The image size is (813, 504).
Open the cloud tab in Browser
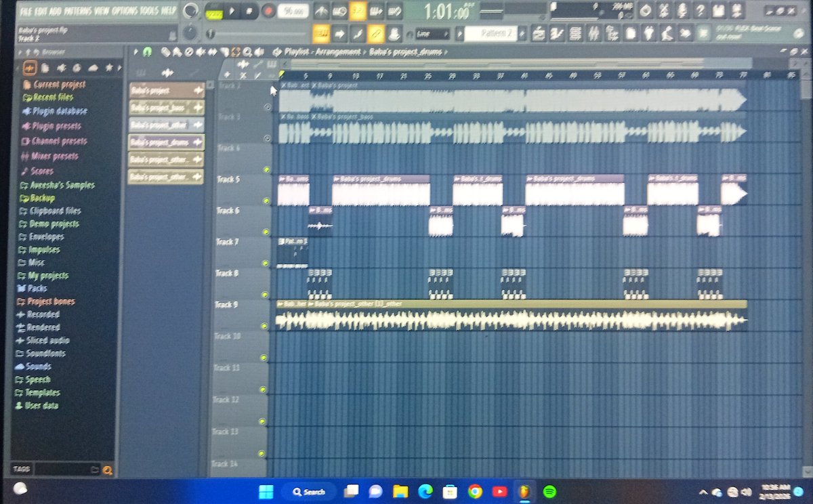point(93,68)
